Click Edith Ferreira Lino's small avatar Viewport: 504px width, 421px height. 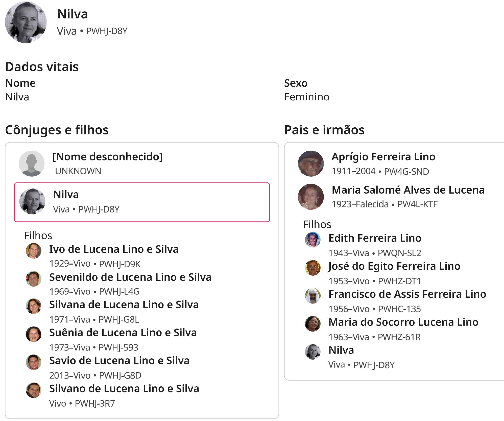point(313,240)
